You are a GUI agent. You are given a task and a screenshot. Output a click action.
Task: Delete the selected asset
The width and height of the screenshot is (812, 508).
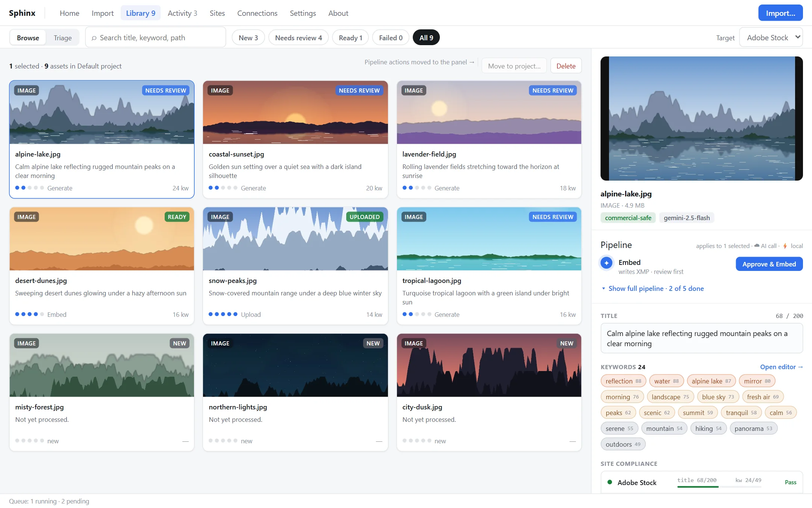pos(566,66)
